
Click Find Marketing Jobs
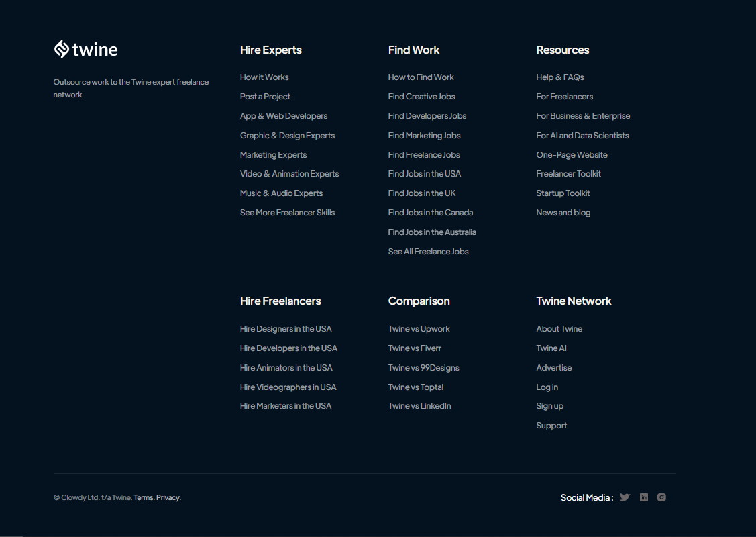pos(424,136)
